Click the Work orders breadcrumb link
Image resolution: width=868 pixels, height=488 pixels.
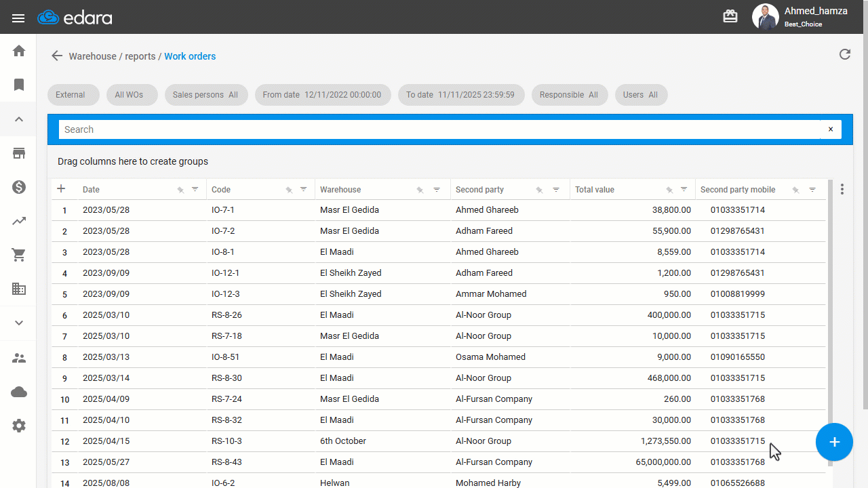(190, 56)
